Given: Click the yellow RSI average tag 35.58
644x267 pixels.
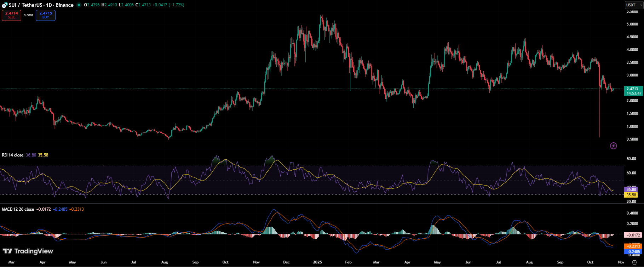Looking at the screenshot, I should (x=631, y=195).
